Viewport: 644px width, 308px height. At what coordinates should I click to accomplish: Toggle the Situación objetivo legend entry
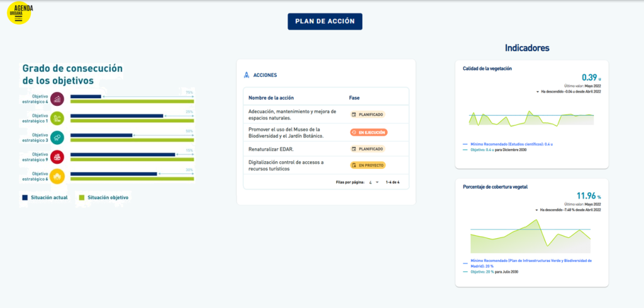coord(104,197)
